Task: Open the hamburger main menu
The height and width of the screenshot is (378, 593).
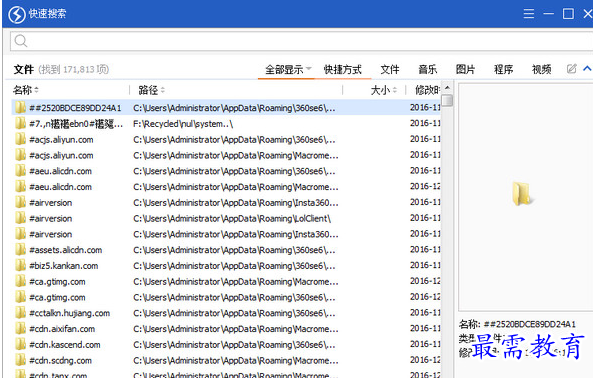Action: tap(529, 14)
